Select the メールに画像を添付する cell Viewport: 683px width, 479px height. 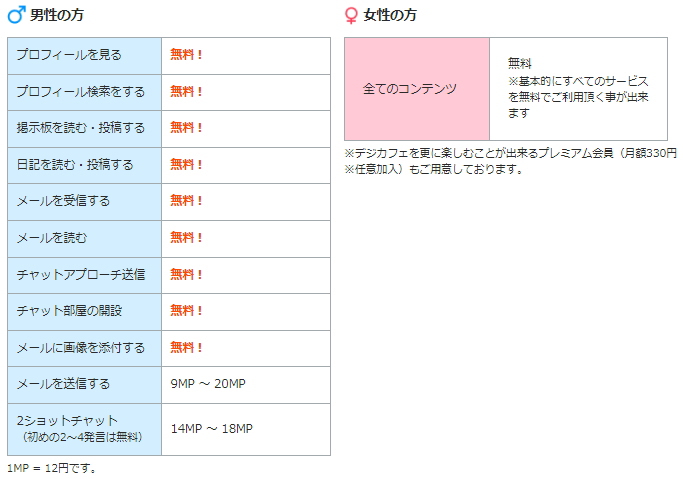tap(85, 348)
